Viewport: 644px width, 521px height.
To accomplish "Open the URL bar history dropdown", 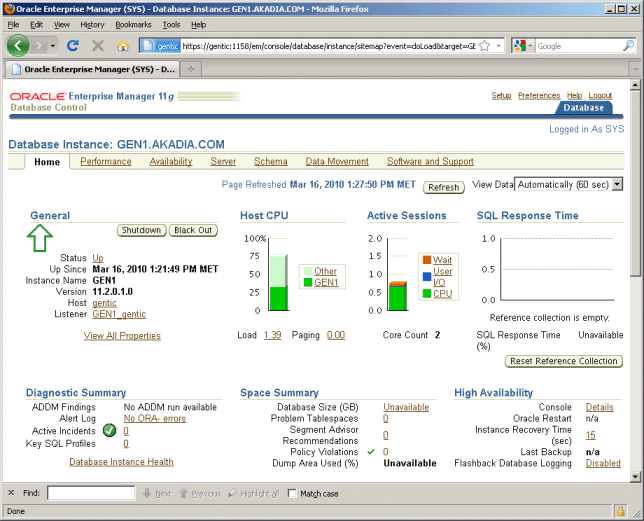I will tap(499, 46).
